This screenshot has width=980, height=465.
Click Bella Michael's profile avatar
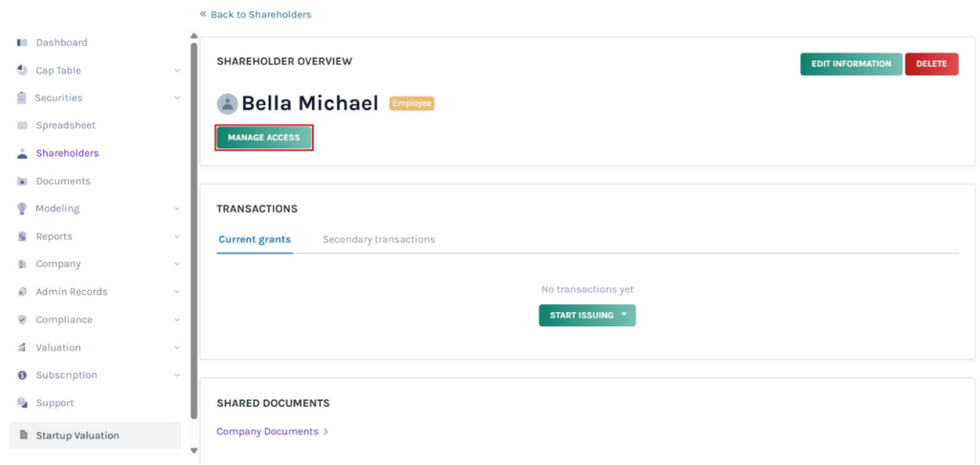pyautogui.click(x=228, y=104)
